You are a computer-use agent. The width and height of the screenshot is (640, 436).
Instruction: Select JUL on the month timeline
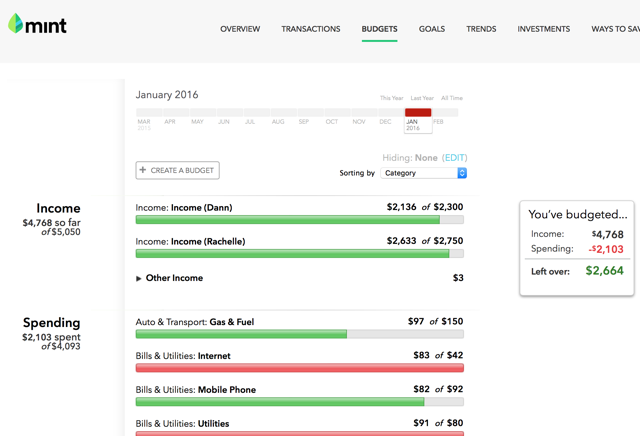click(250, 122)
